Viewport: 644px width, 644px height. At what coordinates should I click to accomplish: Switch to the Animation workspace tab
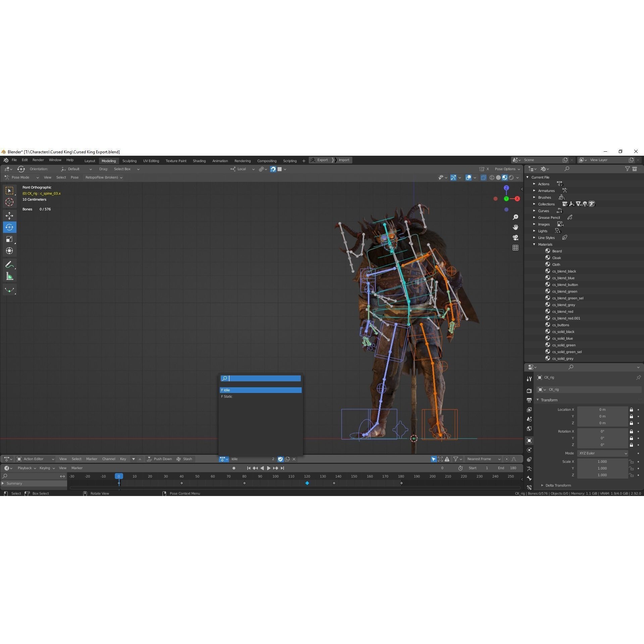[220, 160]
